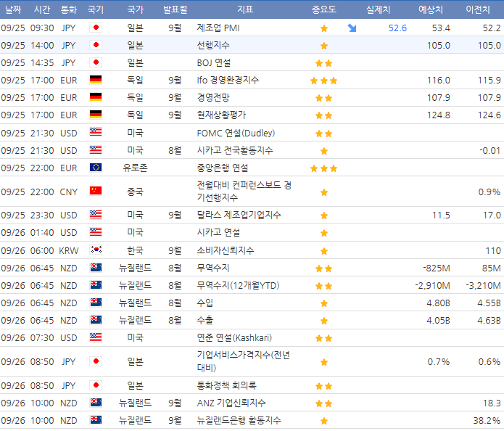Click the 유로존 country cell
The width and height of the screenshot is (504, 431).
pos(135,168)
